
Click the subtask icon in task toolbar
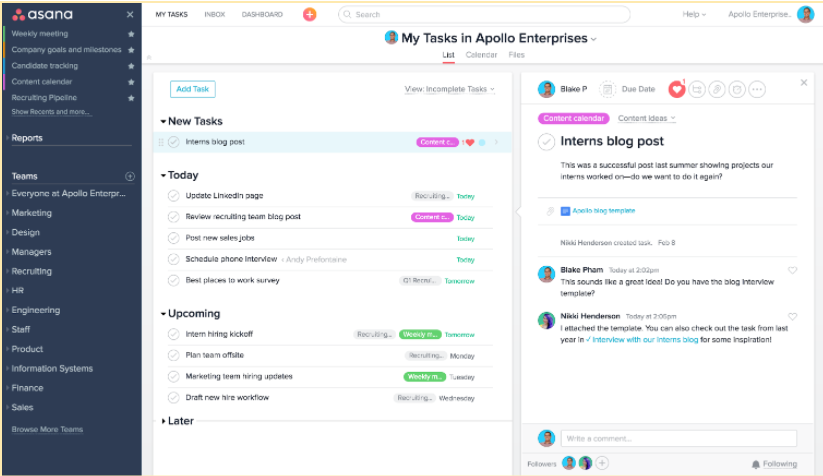697,89
